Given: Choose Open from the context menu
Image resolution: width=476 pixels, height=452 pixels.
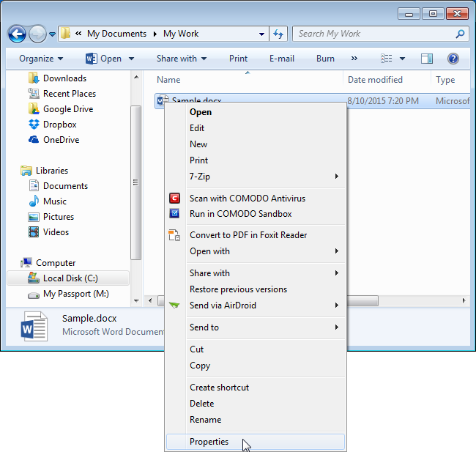Looking at the screenshot, I should point(255,112).
